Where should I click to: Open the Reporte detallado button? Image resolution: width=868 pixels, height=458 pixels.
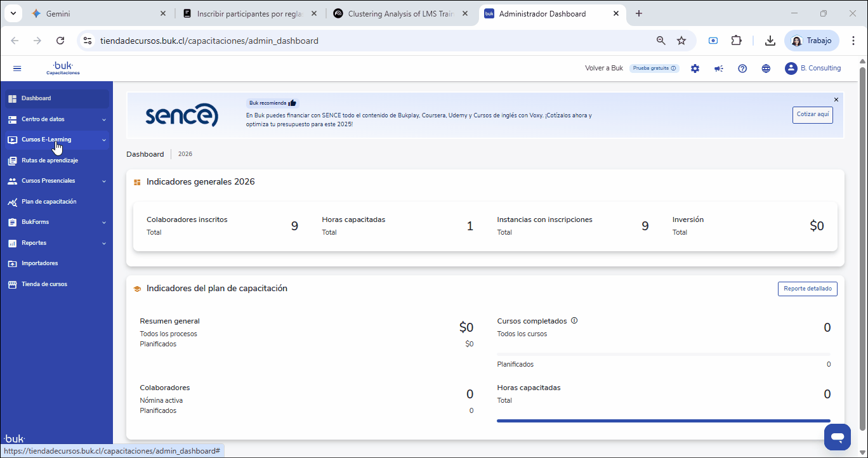(x=807, y=289)
